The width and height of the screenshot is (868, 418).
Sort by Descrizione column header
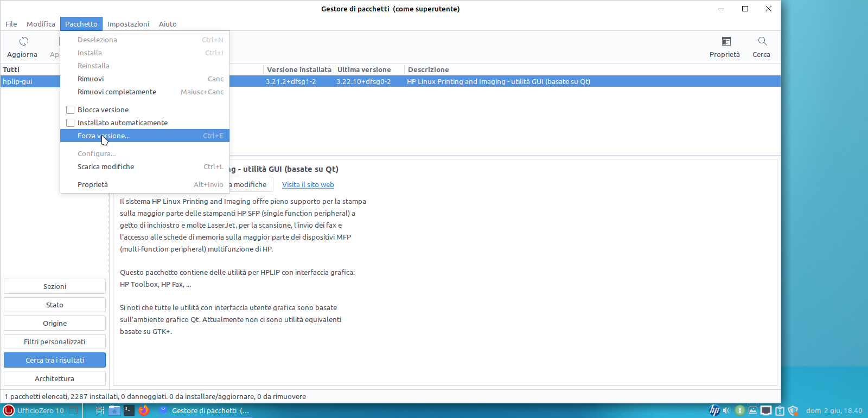(592, 69)
